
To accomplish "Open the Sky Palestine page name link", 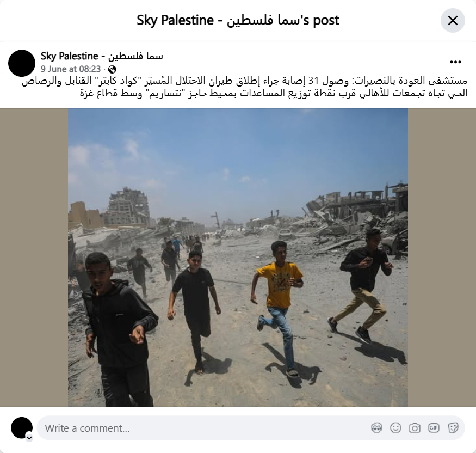I will 102,56.
